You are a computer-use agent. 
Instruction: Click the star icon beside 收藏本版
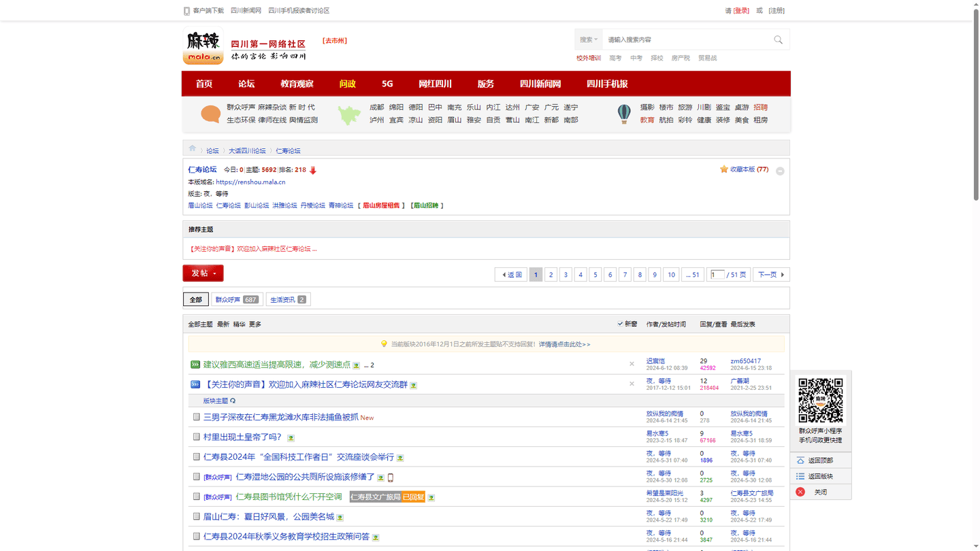tap(723, 169)
